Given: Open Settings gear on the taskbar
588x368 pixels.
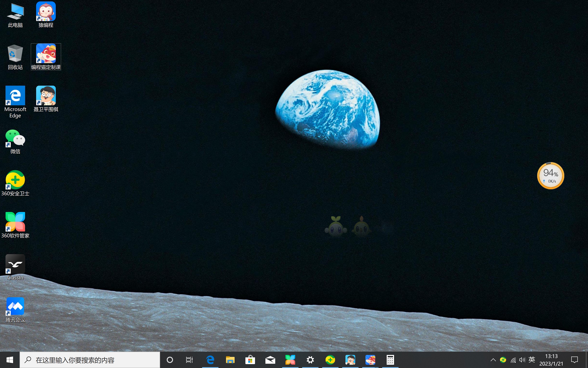Looking at the screenshot, I should (x=310, y=360).
